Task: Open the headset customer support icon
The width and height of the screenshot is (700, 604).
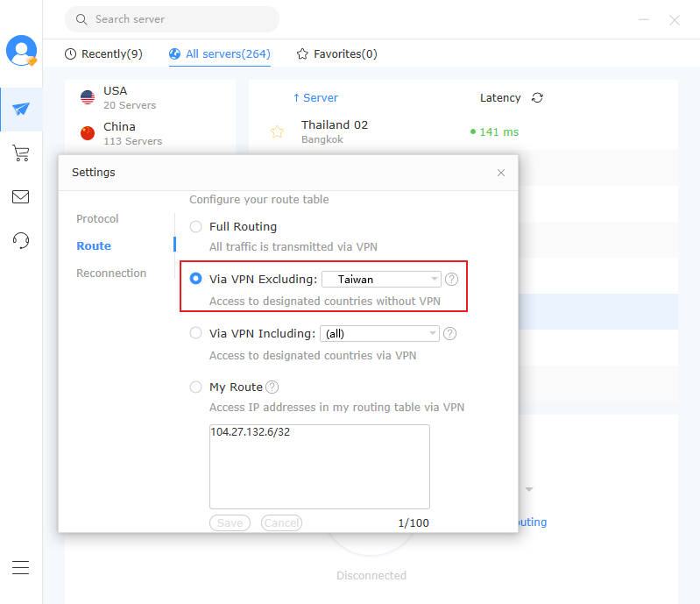Action: (21, 241)
